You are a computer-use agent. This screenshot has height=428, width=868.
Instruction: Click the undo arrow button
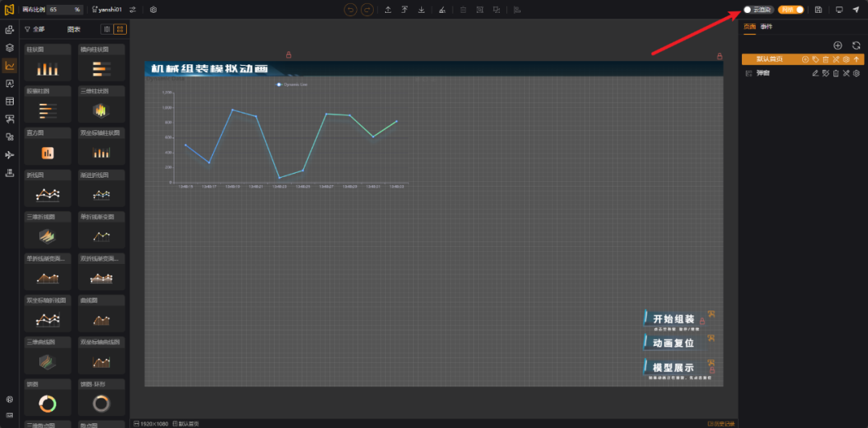coord(350,10)
